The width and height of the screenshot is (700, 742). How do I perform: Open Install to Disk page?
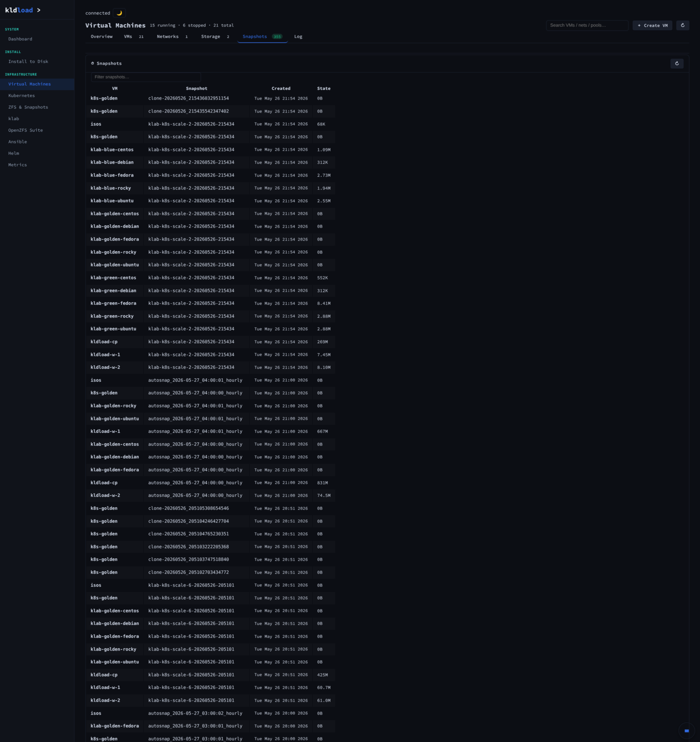click(37, 62)
